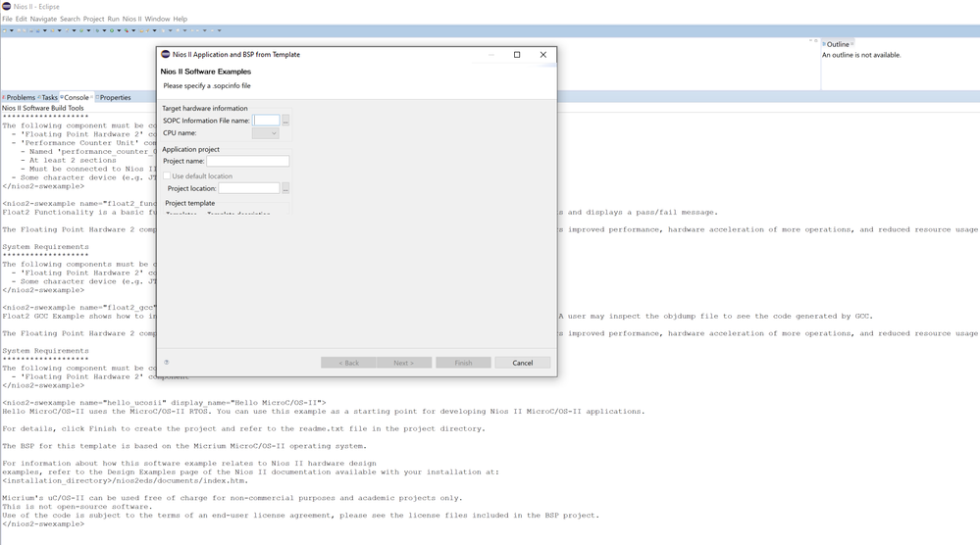This screenshot has width=980, height=545.
Task: Click 'Please specify a .sopcinfo file' message
Action: [x=207, y=85]
